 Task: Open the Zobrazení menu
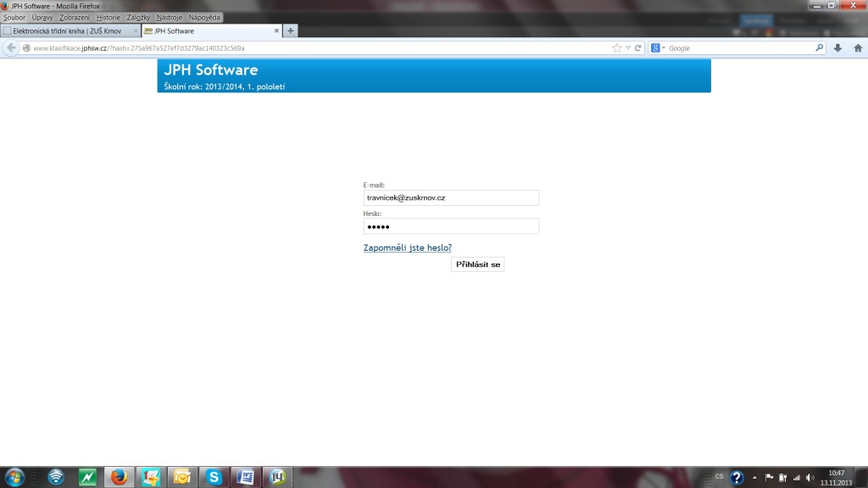pos(75,18)
